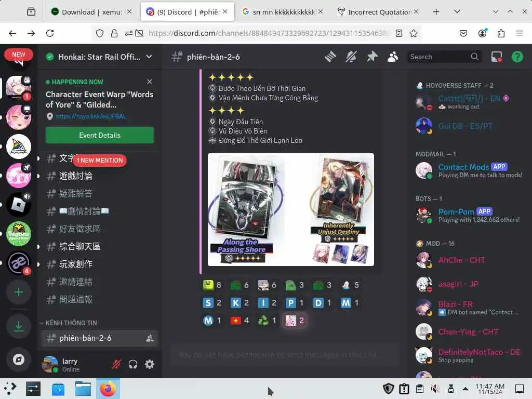Toggle the headphones deafen button
532x399 pixels.
point(133,364)
